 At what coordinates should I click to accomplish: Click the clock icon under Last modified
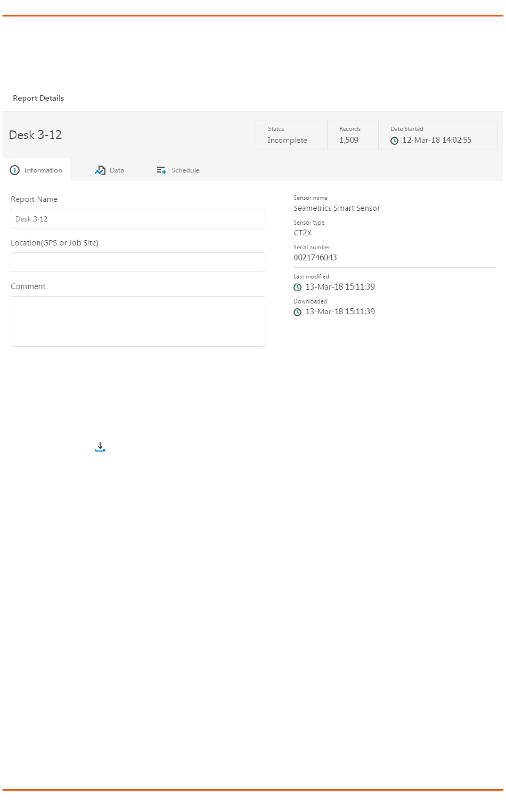pyautogui.click(x=298, y=288)
